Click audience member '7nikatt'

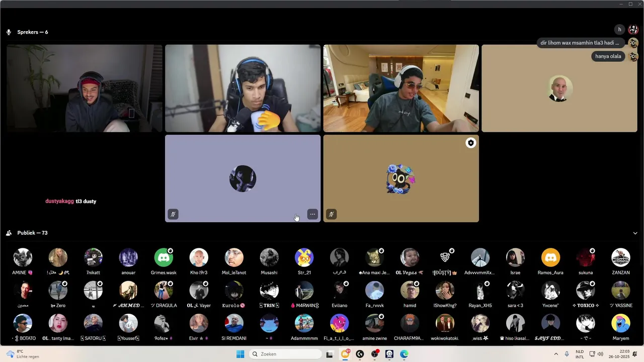[93, 261]
